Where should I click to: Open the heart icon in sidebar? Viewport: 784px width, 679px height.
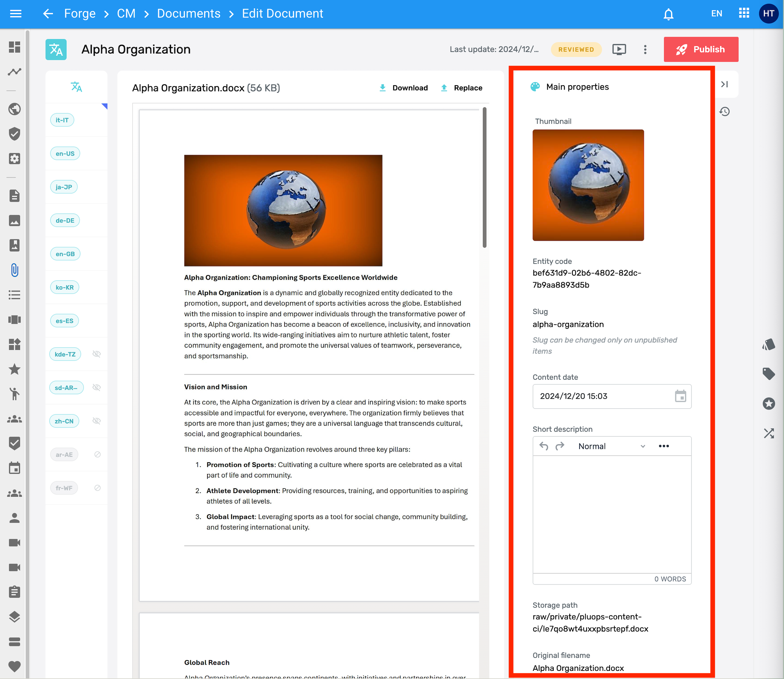15,666
